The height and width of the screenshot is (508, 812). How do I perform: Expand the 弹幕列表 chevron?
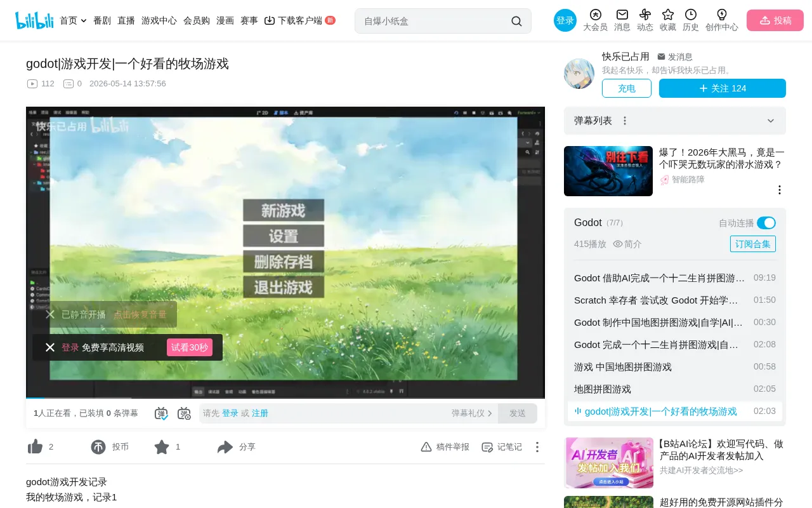(771, 121)
